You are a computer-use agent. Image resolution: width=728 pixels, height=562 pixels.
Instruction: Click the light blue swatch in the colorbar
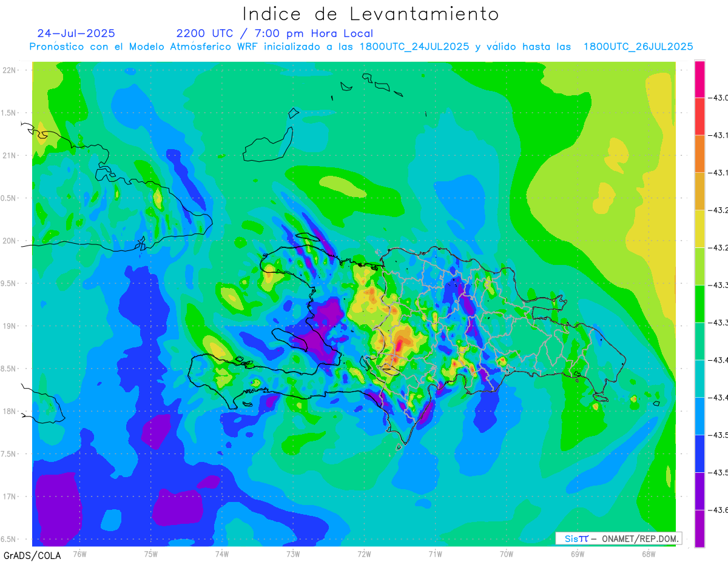pyautogui.click(x=699, y=416)
